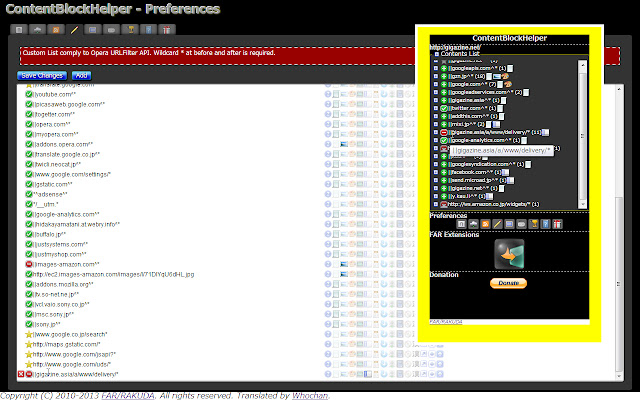Screen dimensions: 640x400
Task: Click the popup Contents List scrollbar up arrow
Action: (x=582, y=65)
